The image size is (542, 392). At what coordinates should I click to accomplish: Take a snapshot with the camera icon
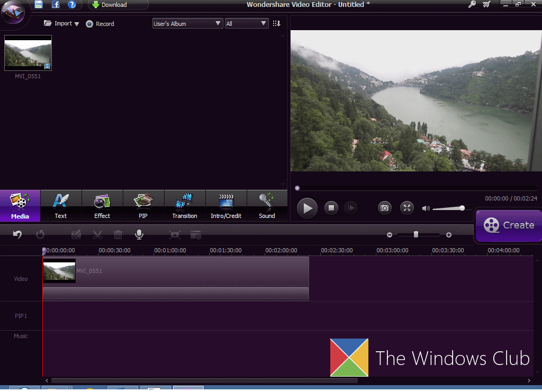tap(385, 208)
